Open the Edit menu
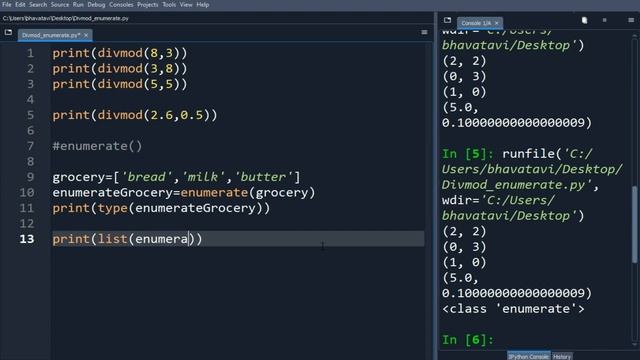This screenshot has width=640, height=360. pos(20,4)
